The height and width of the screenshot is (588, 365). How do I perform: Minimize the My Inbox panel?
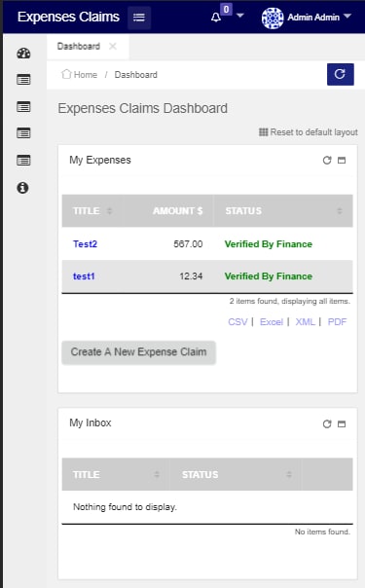point(342,423)
